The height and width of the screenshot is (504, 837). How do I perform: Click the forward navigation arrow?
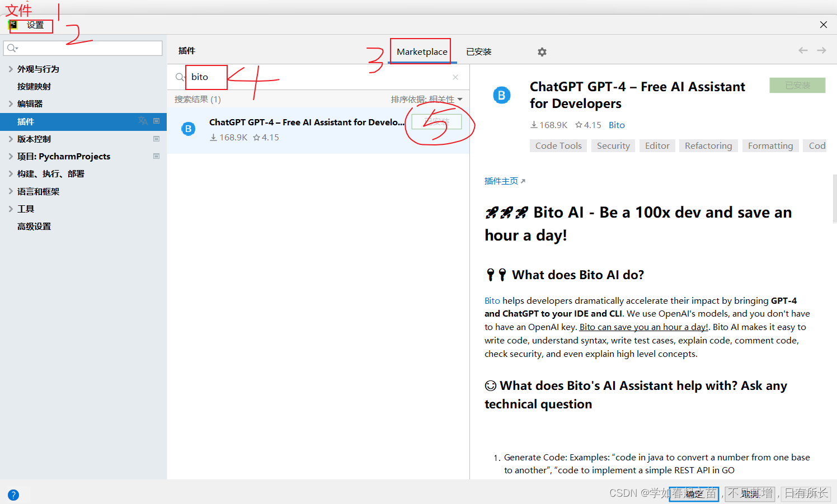(821, 50)
